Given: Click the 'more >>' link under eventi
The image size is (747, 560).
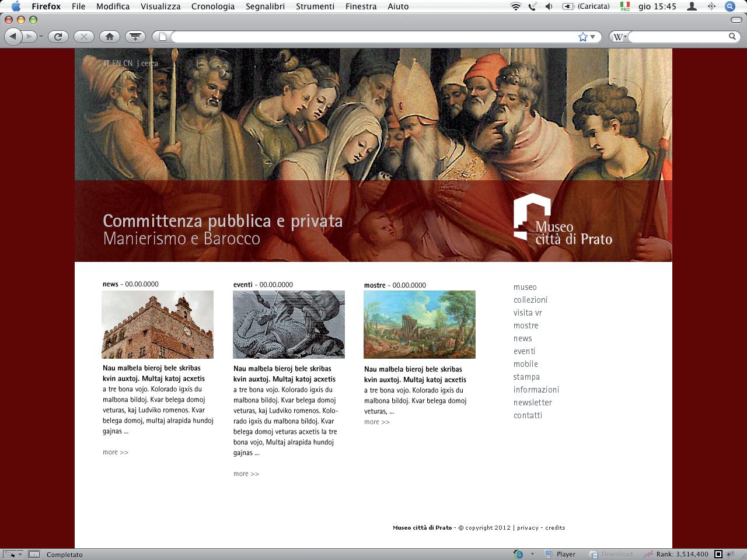Looking at the screenshot, I should point(246,474).
